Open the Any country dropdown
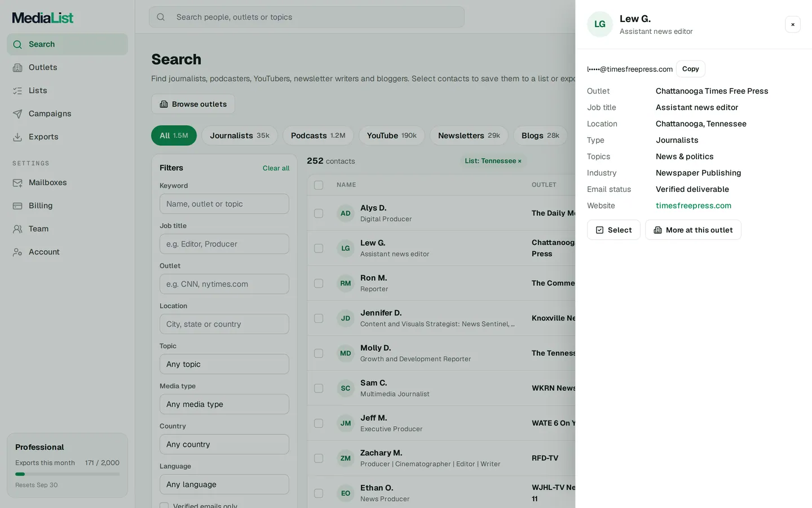Viewport: 812px width, 508px height. pyautogui.click(x=224, y=444)
